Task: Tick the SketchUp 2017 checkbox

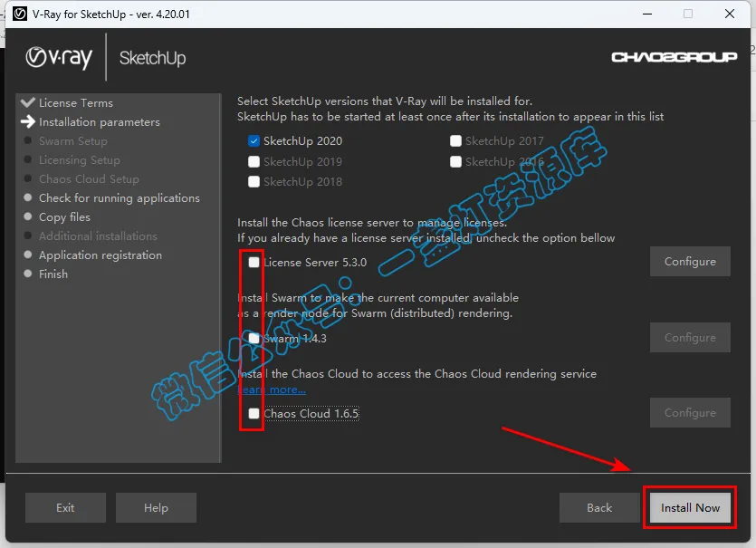Action: click(455, 141)
